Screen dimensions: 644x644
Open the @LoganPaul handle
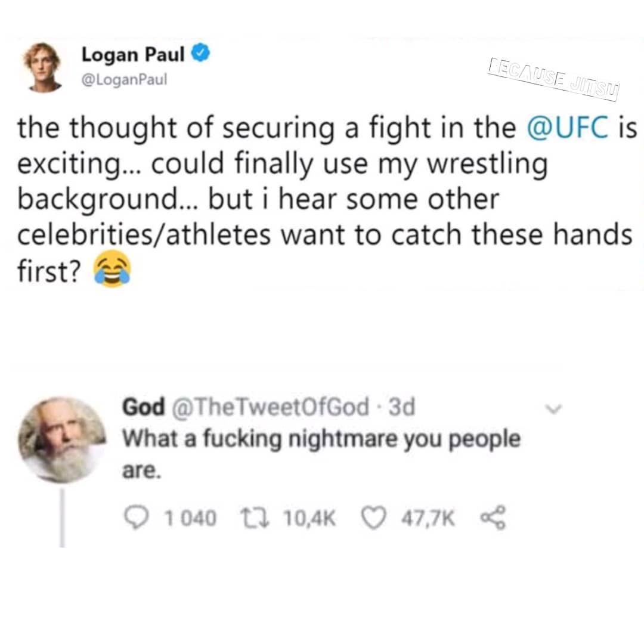point(125,79)
